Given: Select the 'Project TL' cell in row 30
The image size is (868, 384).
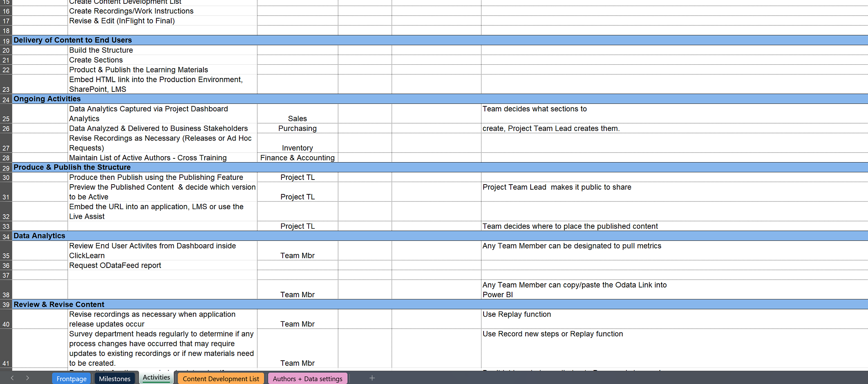Looking at the screenshot, I should pos(297,177).
